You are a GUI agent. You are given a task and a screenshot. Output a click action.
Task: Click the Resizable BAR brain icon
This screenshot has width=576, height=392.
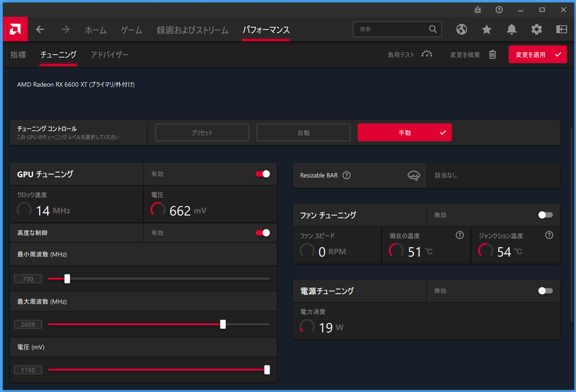tap(414, 175)
